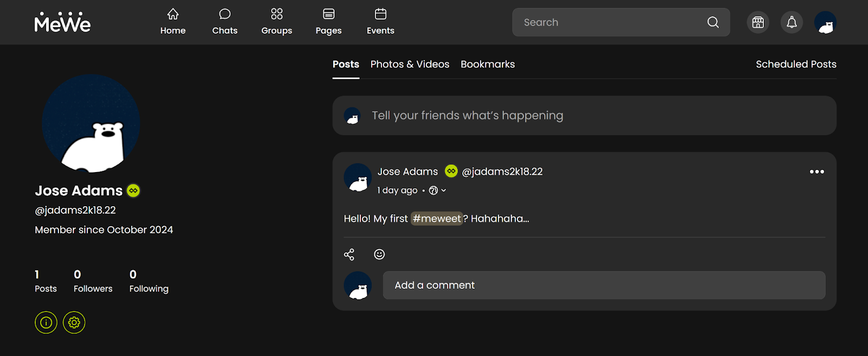Click the MeWe logo
Viewport: 868px width, 356px height.
[62, 22]
